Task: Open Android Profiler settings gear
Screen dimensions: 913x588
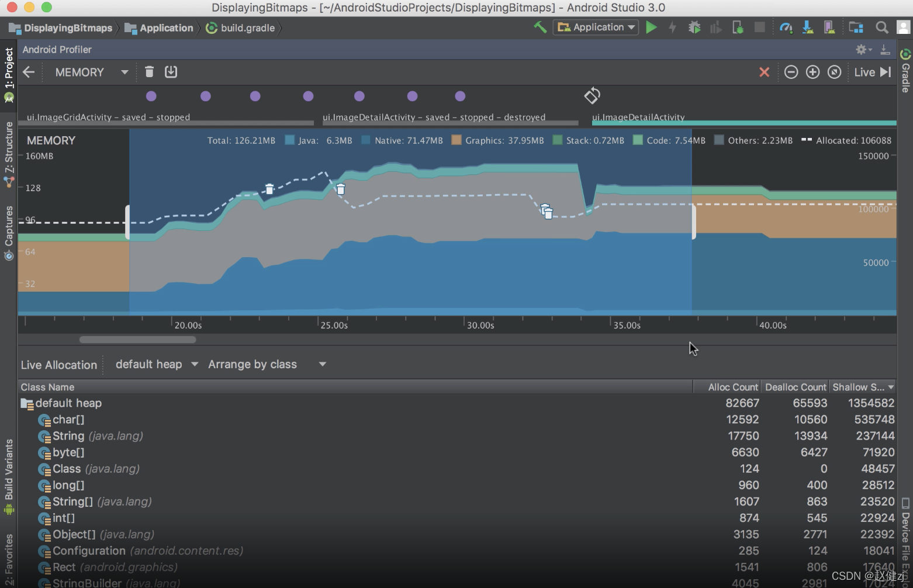Action: (860, 50)
